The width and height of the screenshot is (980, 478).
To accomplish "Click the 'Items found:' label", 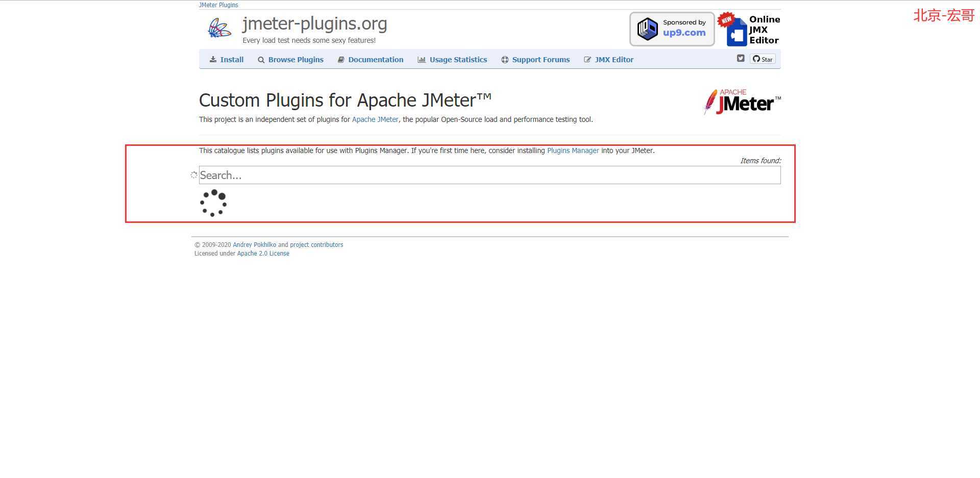I will coord(761,161).
